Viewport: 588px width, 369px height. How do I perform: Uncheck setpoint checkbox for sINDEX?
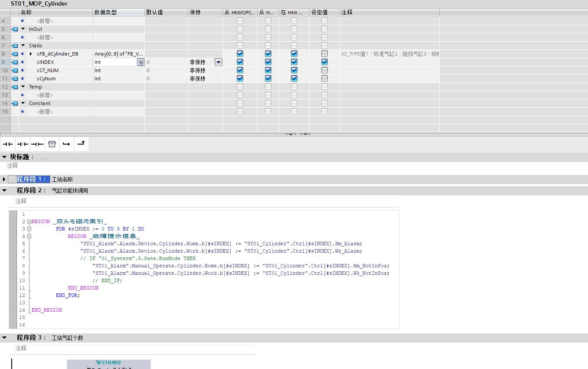pos(324,62)
